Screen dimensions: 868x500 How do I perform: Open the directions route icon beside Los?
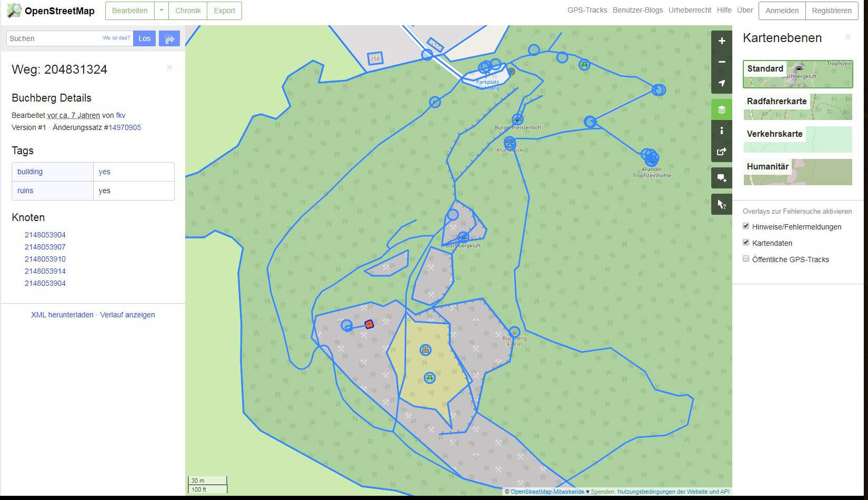click(169, 38)
